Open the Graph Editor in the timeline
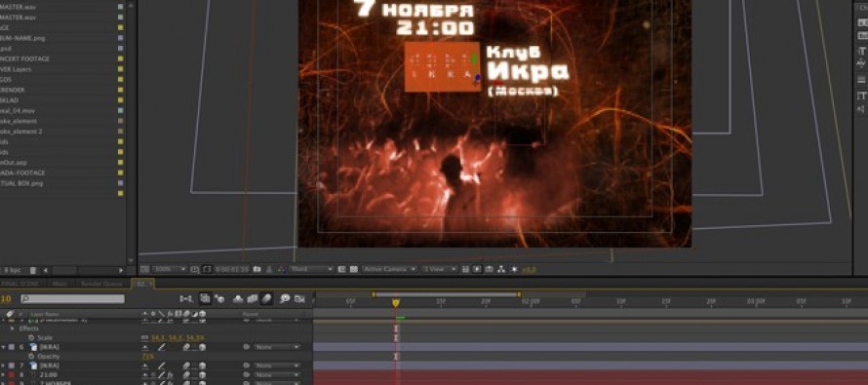This screenshot has width=868, height=385. click(299, 298)
